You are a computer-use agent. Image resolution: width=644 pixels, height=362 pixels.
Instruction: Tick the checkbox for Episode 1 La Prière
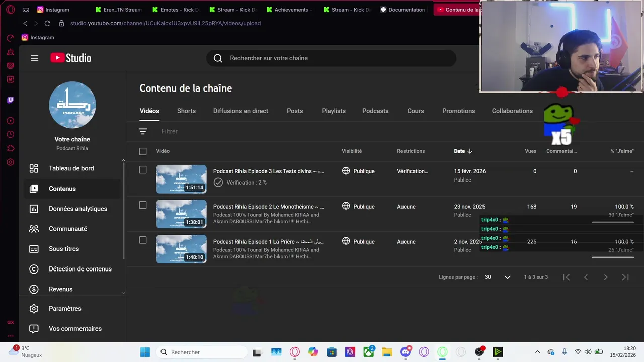[143, 240]
